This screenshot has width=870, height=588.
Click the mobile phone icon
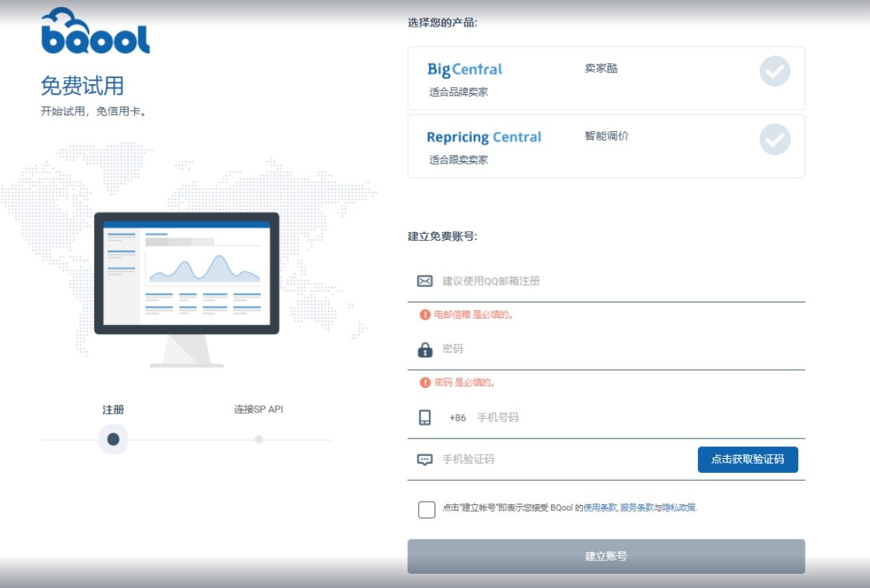425,417
